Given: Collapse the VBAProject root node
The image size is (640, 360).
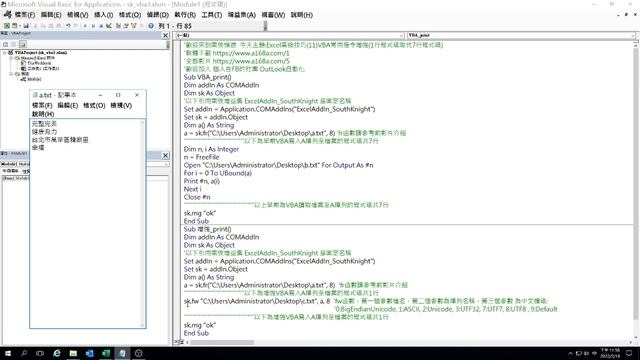Looking at the screenshot, I should tap(4, 53).
